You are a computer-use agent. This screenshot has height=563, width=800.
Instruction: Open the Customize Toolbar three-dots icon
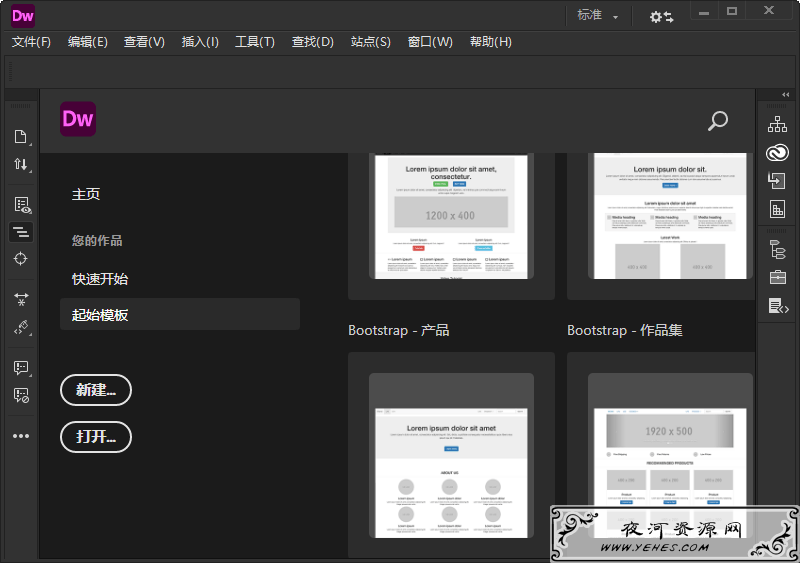click(21, 436)
